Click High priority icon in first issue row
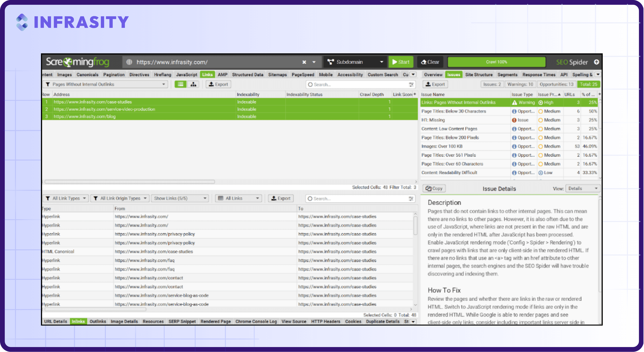The image size is (644, 352). [540, 103]
